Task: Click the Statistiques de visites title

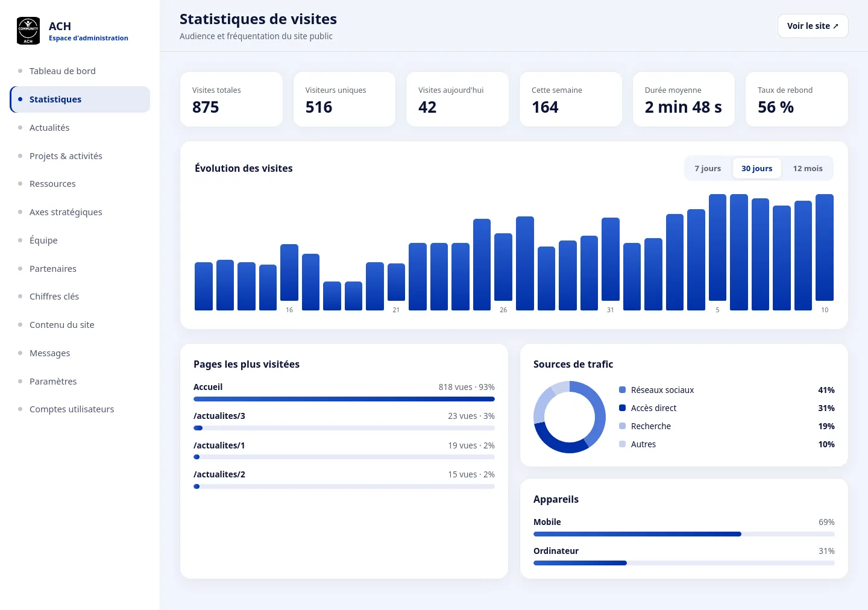Action: pyautogui.click(x=258, y=19)
